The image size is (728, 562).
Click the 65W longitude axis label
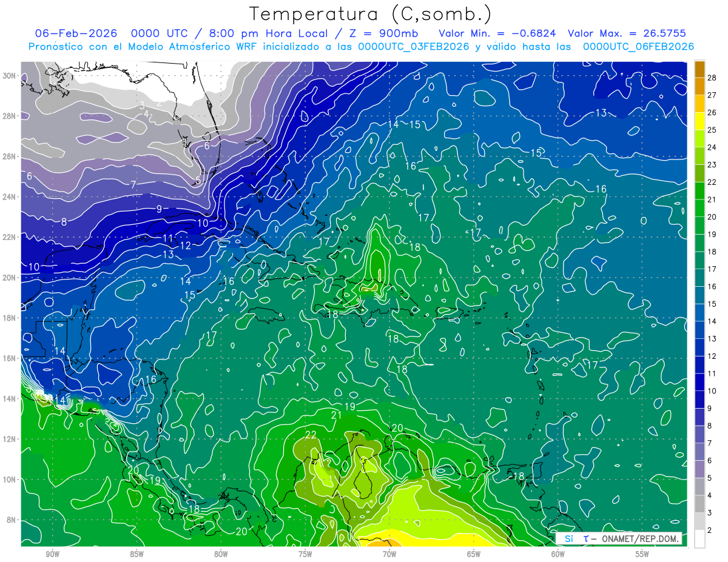[474, 555]
